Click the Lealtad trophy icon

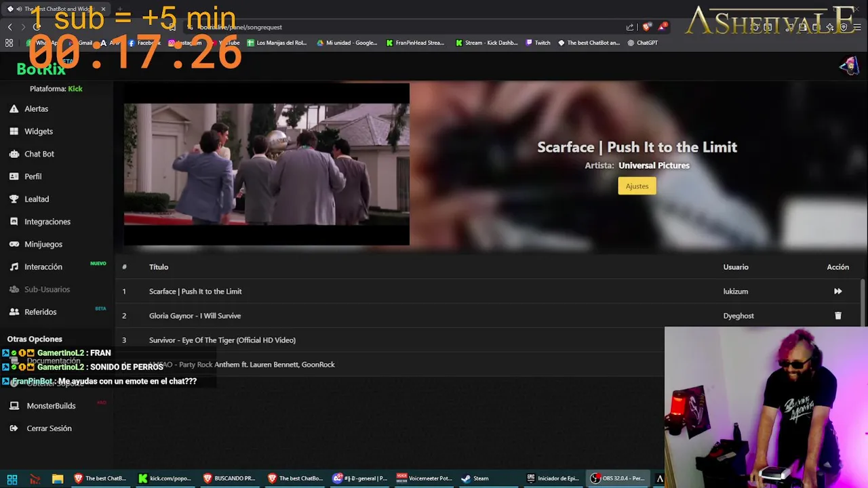click(14, 199)
